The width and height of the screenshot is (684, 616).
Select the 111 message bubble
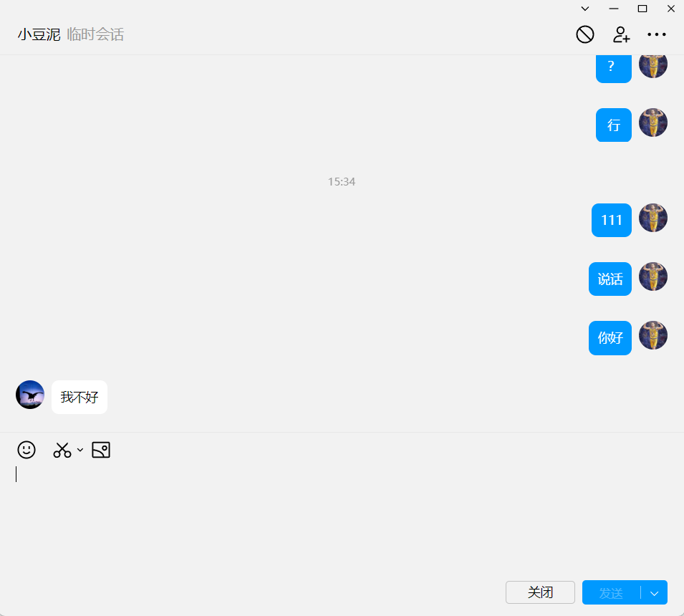point(612,220)
